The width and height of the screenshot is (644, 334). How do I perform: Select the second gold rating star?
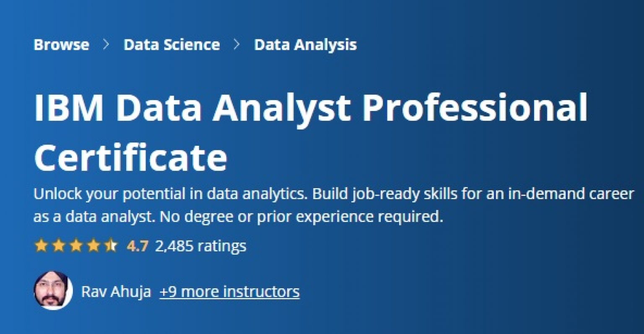coord(58,246)
